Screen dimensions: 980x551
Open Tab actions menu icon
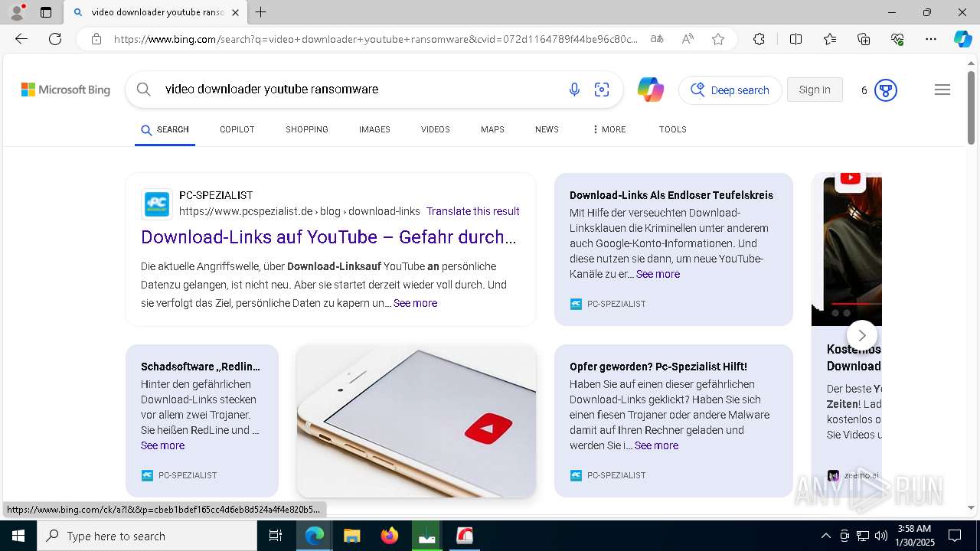click(46, 12)
